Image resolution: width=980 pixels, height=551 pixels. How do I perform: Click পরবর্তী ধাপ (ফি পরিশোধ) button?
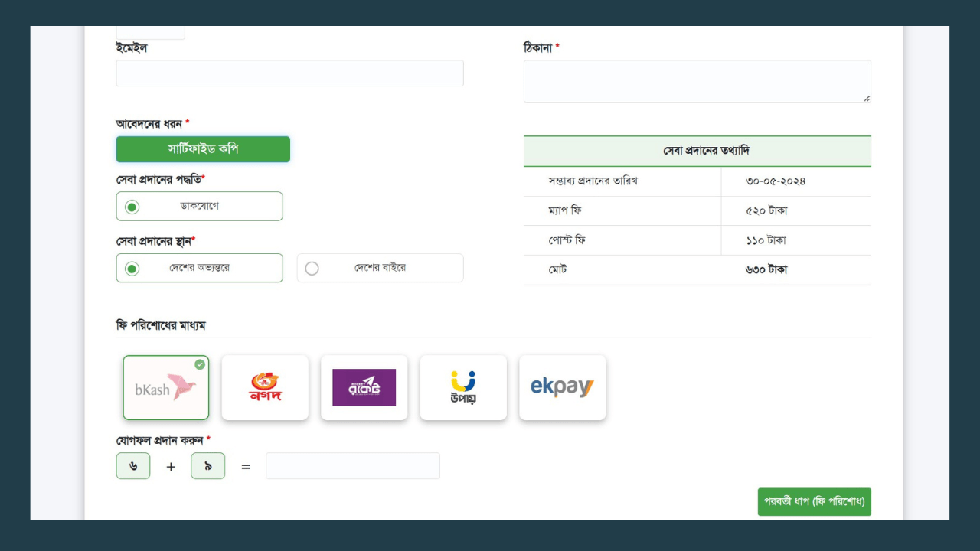[x=815, y=502]
